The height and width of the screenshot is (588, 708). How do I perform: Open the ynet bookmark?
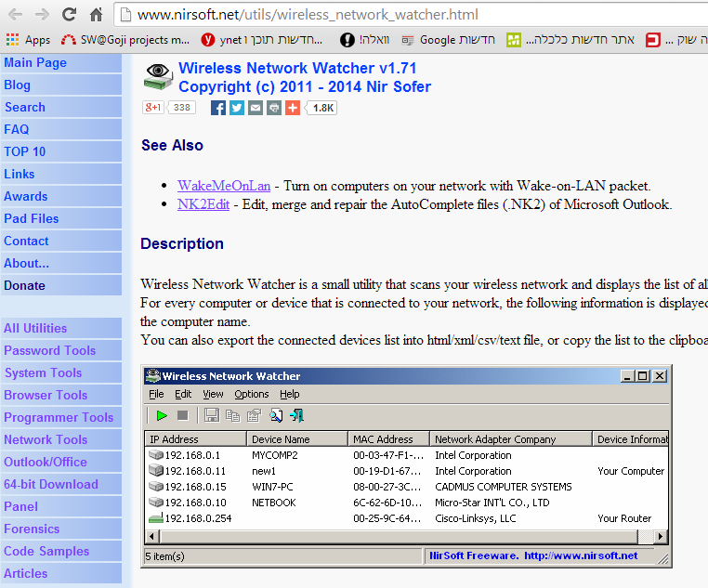(x=262, y=40)
